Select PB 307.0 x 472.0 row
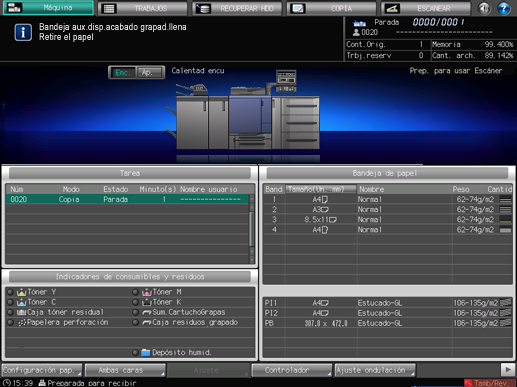The width and height of the screenshot is (517, 387). [x=388, y=323]
